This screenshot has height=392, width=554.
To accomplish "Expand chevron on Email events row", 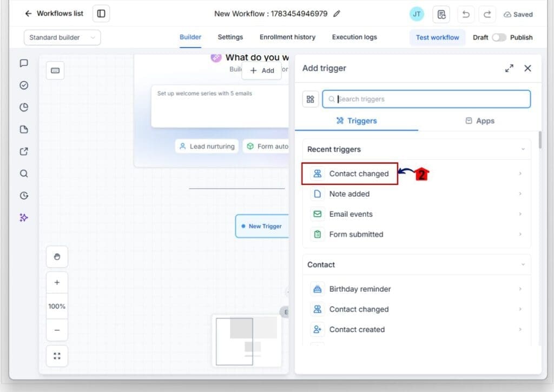I will (x=520, y=214).
